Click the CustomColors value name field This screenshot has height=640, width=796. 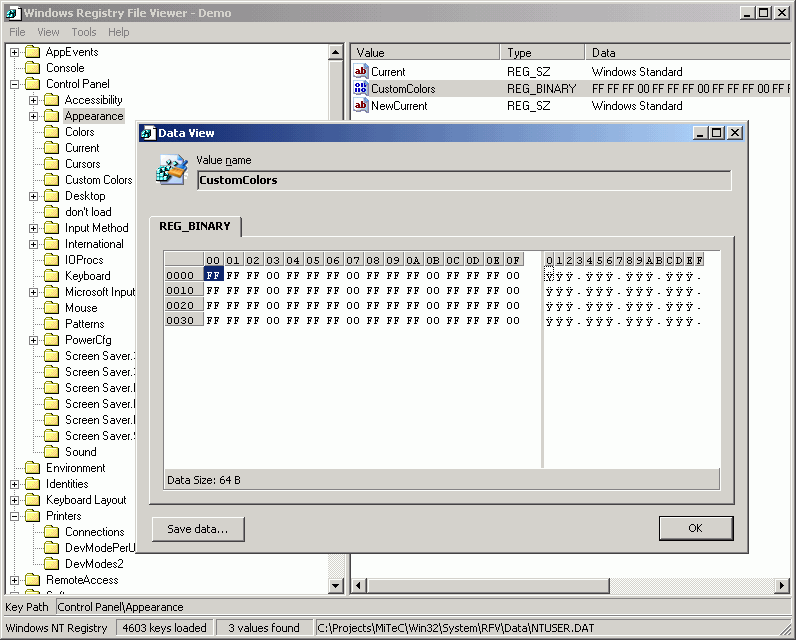464,180
